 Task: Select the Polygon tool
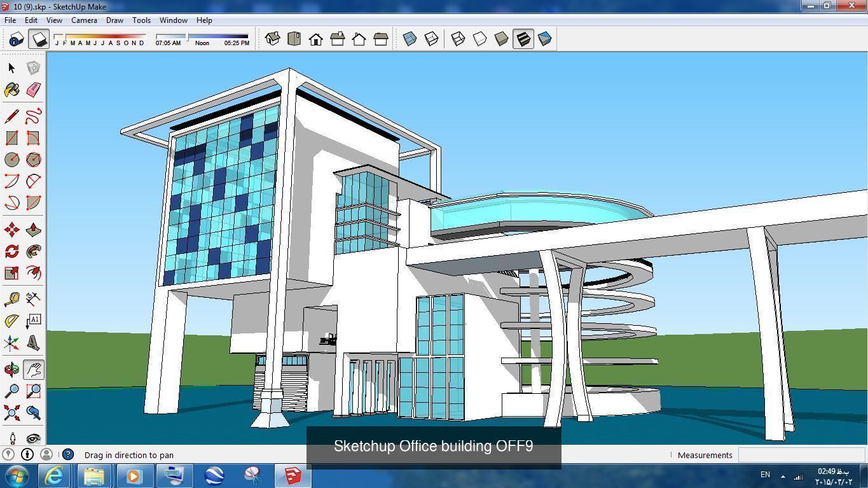33,160
